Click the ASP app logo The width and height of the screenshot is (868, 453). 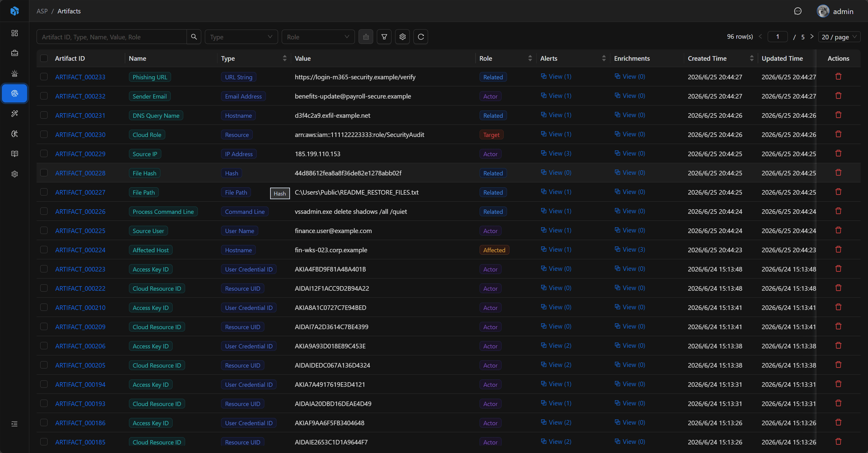(x=15, y=11)
